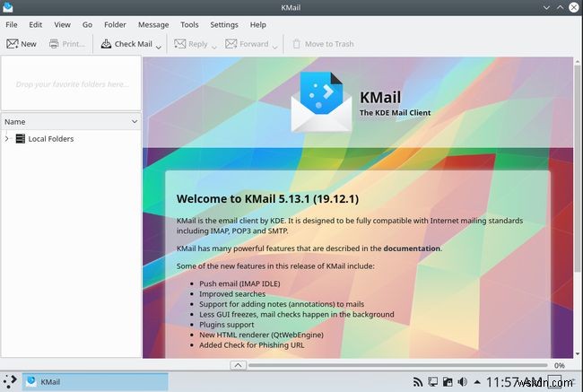
Task: Open the KDE application launcher
Action: click(x=10, y=381)
